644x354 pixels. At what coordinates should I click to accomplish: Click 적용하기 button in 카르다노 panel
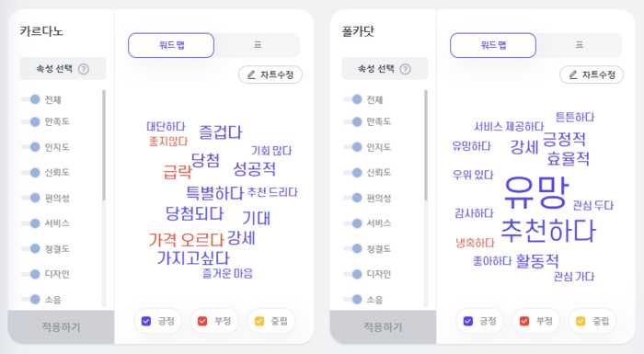tap(61, 327)
